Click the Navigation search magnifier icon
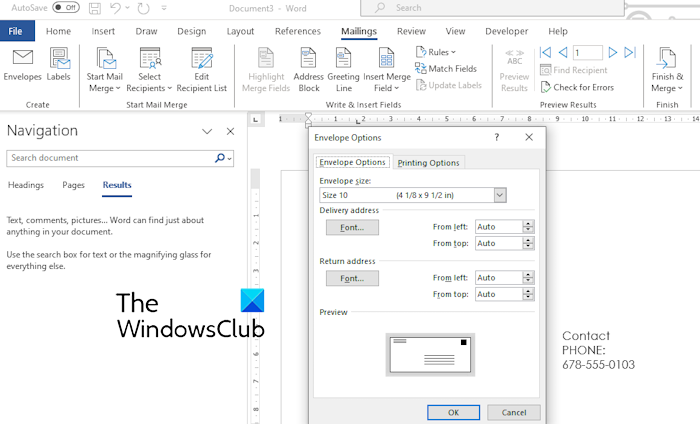Image resolution: width=700 pixels, height=424 pixels. 220,158
